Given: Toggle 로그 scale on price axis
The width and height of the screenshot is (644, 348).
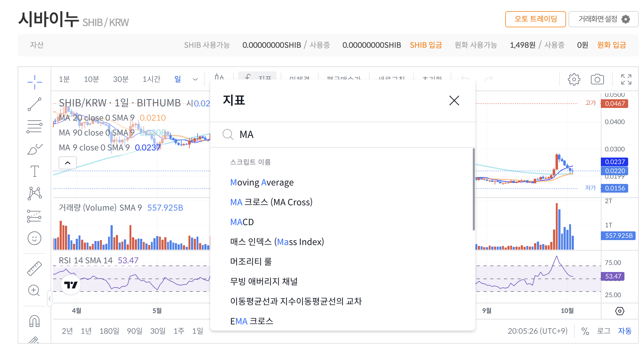Looking at the screenshot, I should click(x=604, y=331).
